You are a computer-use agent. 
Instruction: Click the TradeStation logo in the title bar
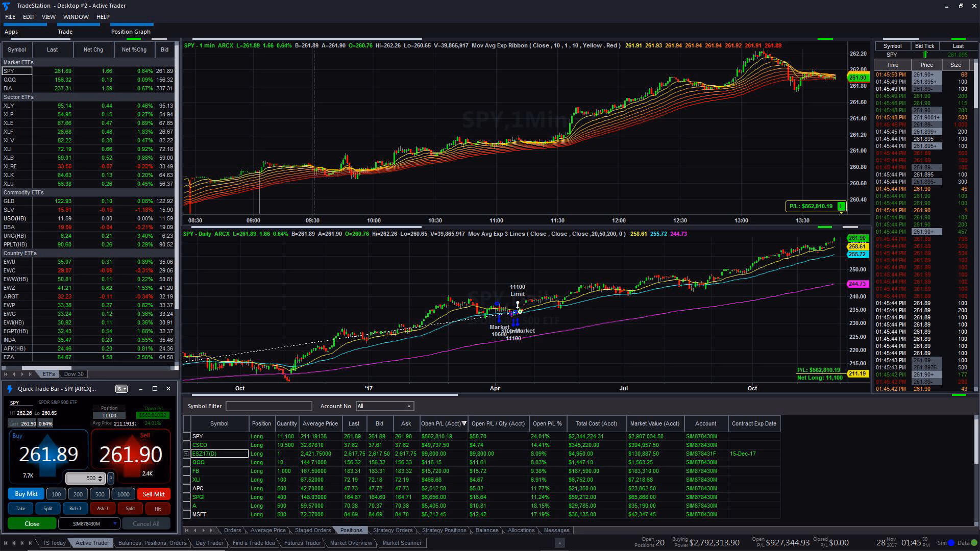click(5, 6)
